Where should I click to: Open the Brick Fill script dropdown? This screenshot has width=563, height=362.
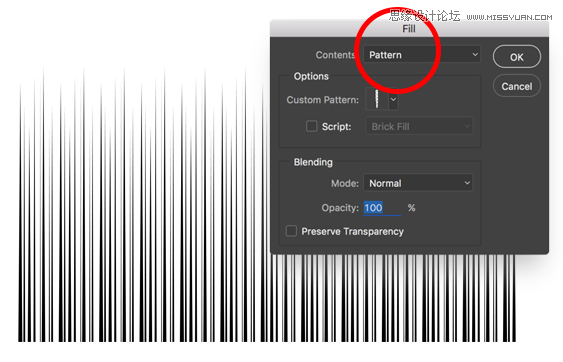(419, 126)
